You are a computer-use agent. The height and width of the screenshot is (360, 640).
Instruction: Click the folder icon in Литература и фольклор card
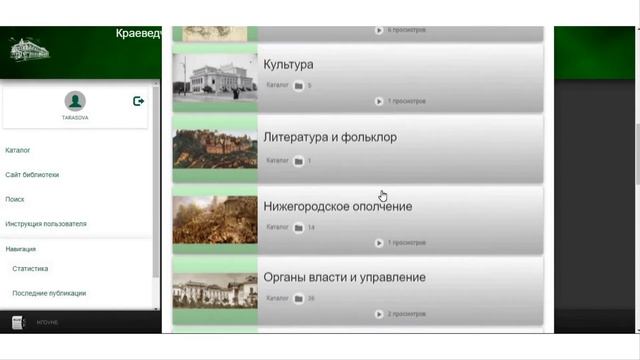pyautogui.click(x=299, y=161)
